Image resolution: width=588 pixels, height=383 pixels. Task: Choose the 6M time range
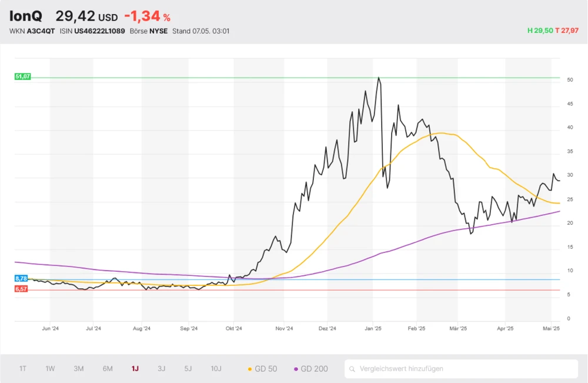pyautogui.click(x=108, y=369)
